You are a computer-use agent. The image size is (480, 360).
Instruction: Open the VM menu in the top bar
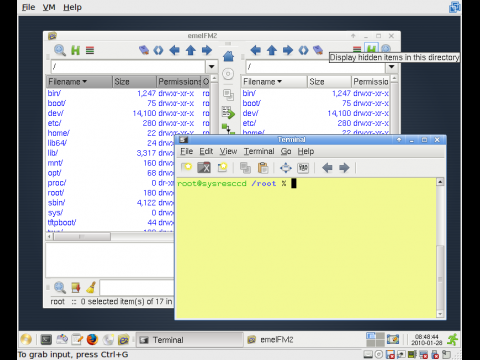pos(49,7)
